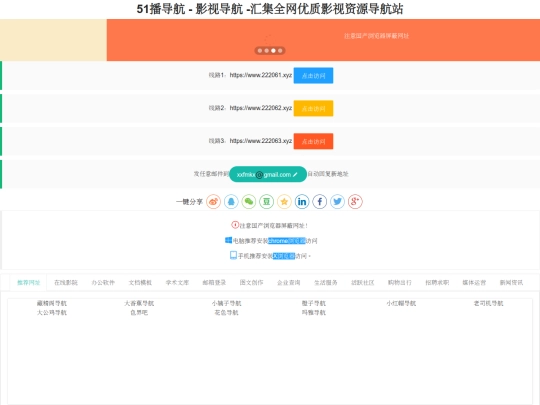Select the first carousel dot

pos(260,51)
